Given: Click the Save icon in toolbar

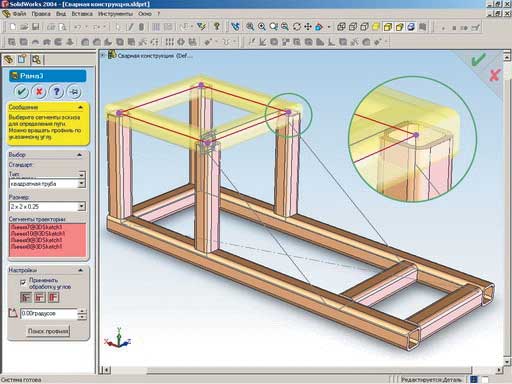Looking at the screenshot, I should coord(35,27).
